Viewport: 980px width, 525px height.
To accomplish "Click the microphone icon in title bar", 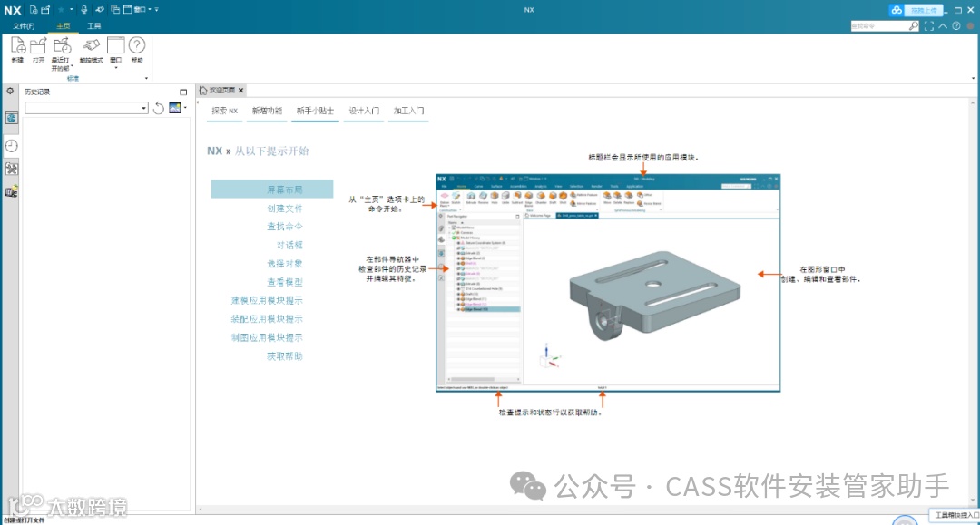I will [x=83, y=9].
